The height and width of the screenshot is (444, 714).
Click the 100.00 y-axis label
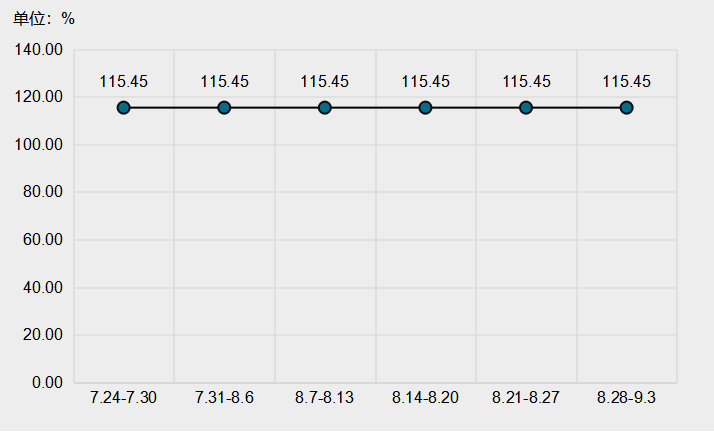[x=39, y=145]
